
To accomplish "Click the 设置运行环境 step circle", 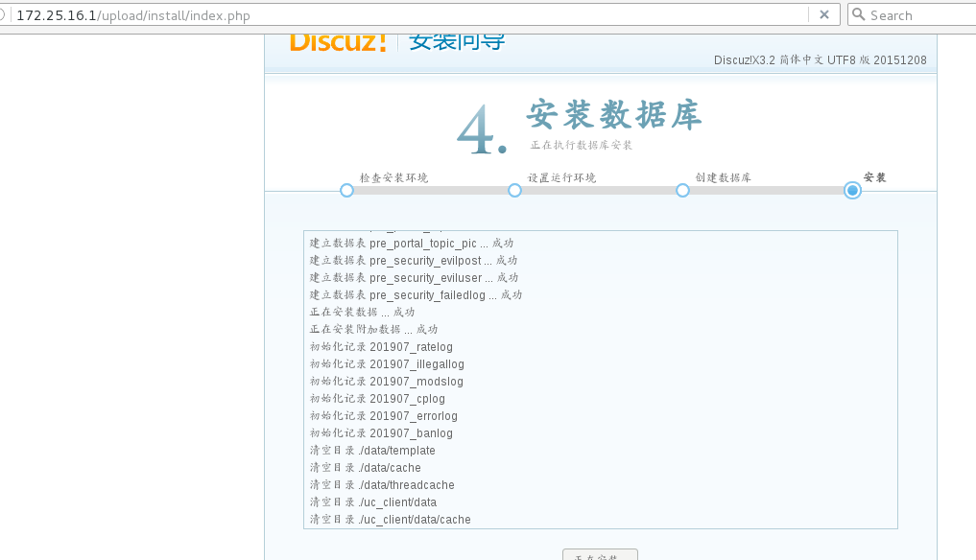I will click(514, 191).
